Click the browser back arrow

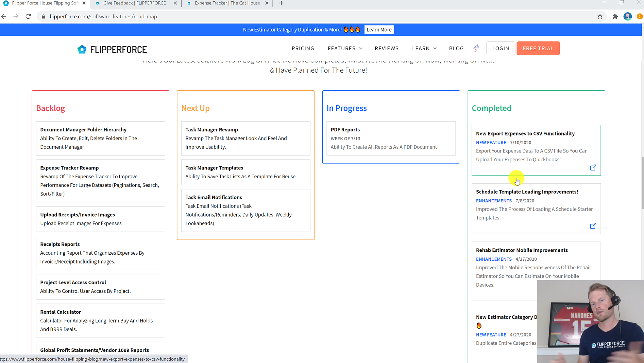coord(4,16)
